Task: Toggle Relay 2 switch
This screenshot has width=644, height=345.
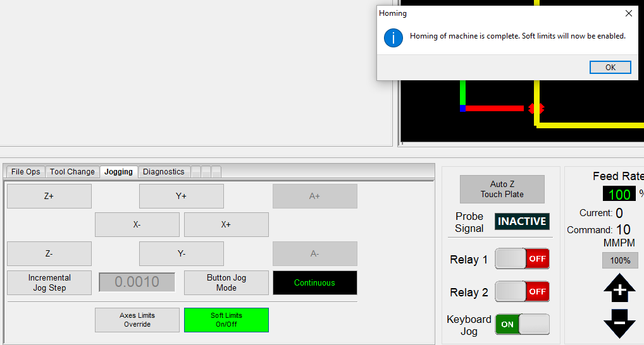Action: tap(522, 292)
